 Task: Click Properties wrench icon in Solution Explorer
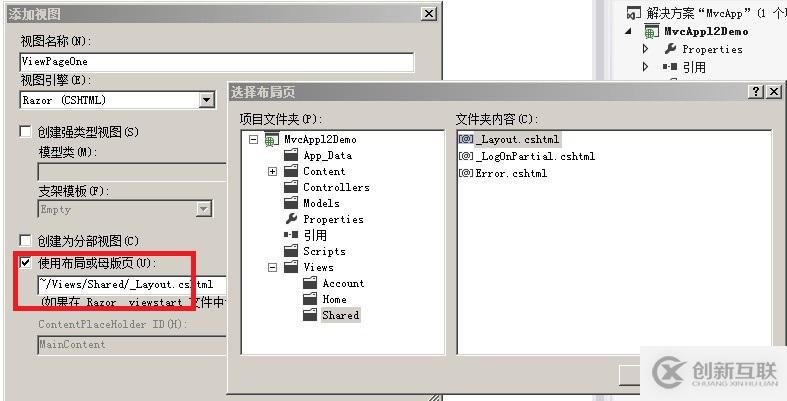(x=670, y=49)
